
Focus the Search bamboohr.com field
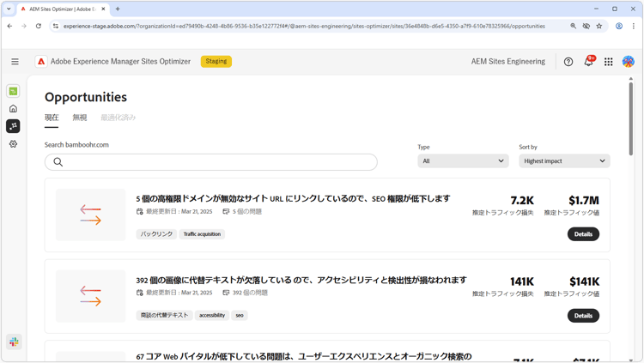click(210, 162)
